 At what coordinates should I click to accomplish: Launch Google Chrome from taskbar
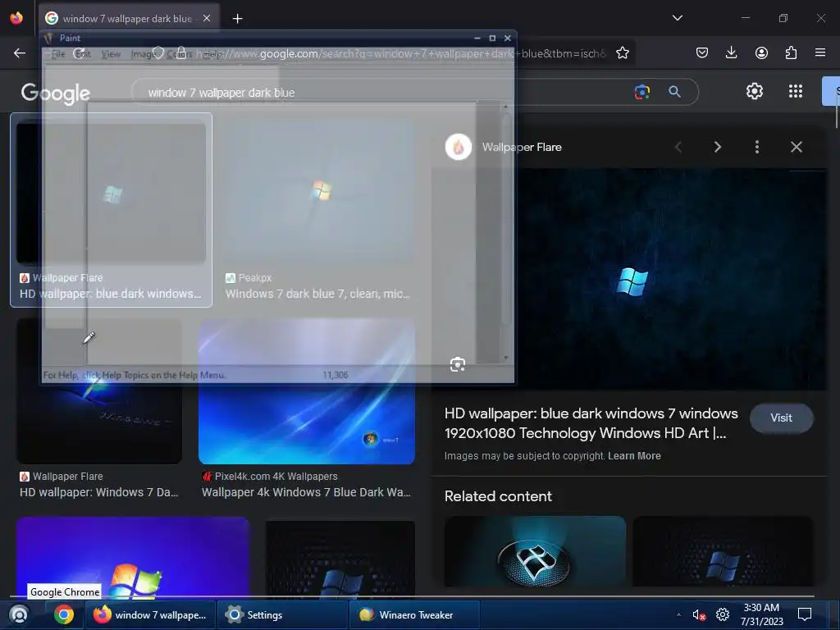click(64, 614)
